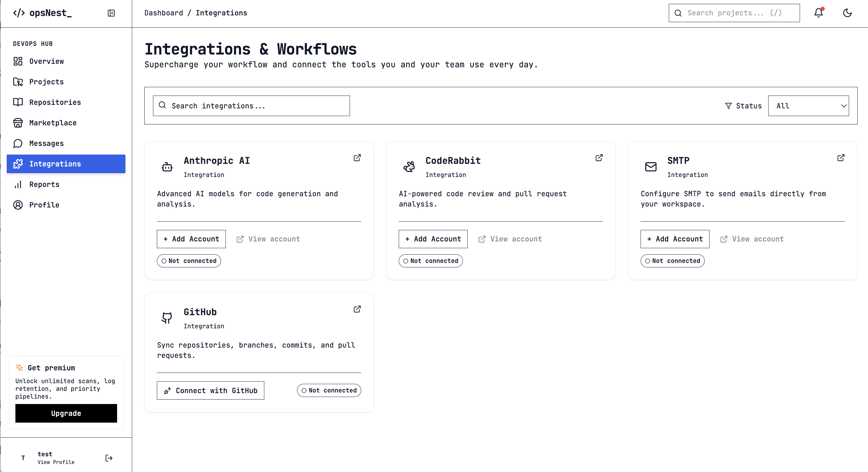The height and width of the screenshot is (472, 868).
Task: Click Connect with GitHub button
Action: point(210,391)
